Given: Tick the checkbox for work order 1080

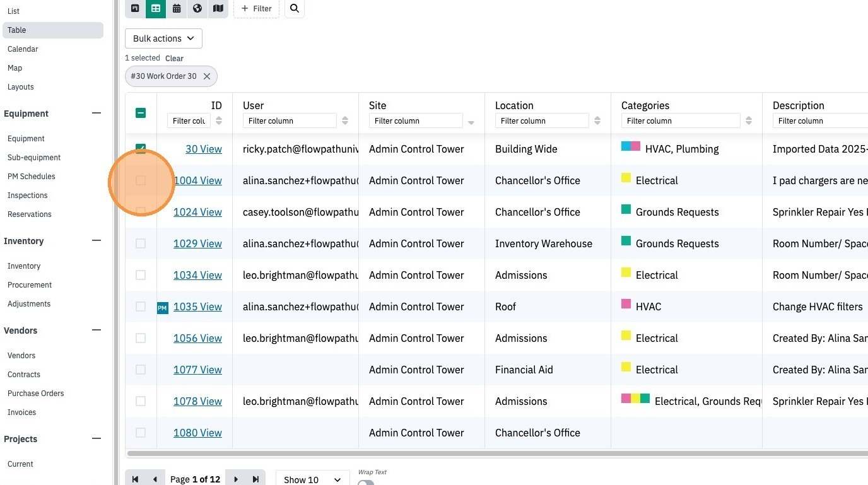Looking at the screenshot, I should (x=141, y=433).
